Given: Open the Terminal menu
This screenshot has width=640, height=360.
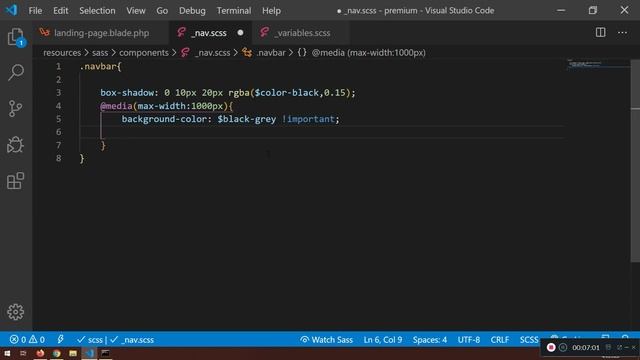Looking at the screenshot, I should (x=234, y=11).
